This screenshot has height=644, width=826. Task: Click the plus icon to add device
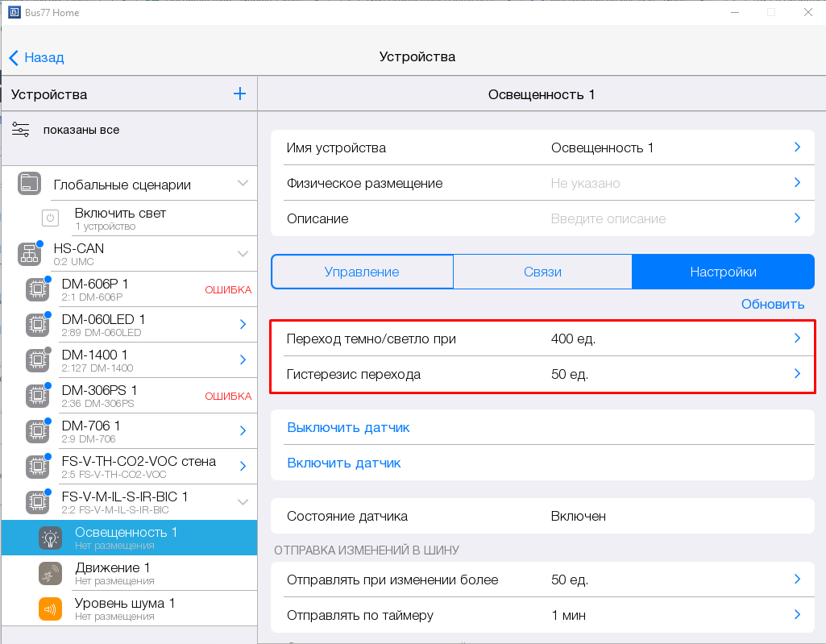239,93
